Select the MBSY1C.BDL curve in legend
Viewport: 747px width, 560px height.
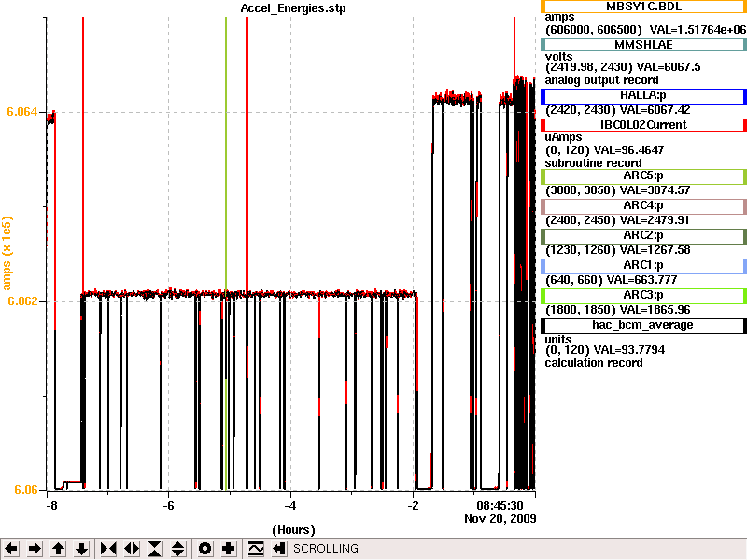click(x=643, y=7)
